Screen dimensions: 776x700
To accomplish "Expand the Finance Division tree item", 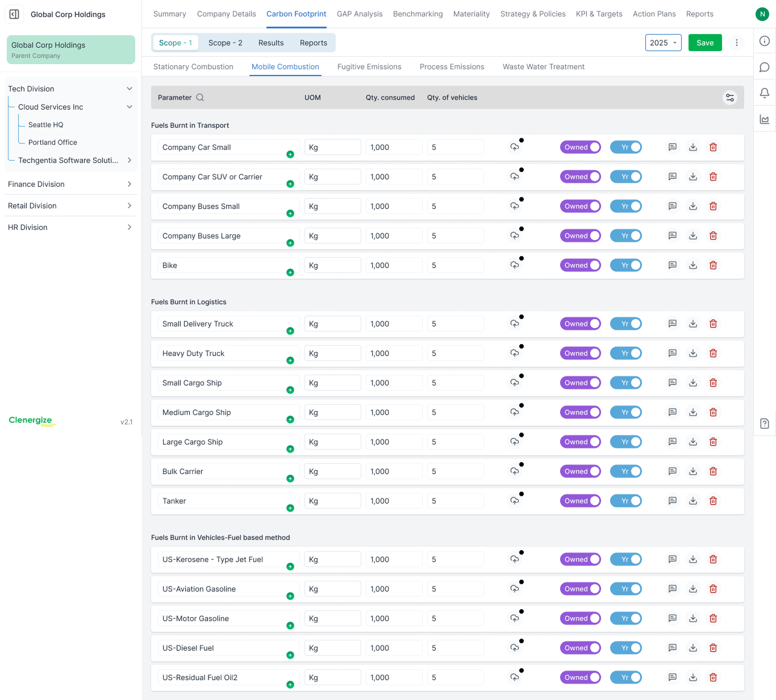I will pyautogui.click(x=70, y=184).
